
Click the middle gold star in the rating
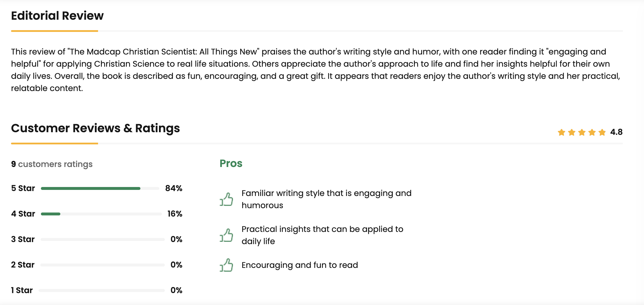582,132
